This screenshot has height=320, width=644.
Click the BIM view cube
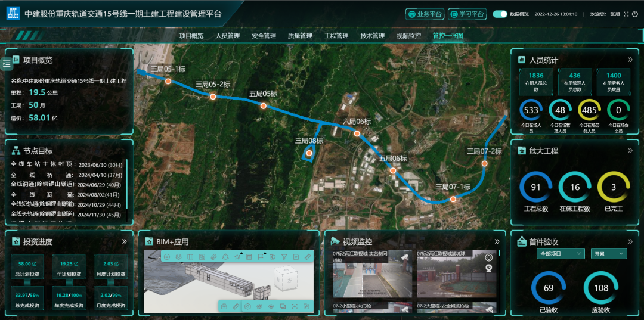click(x=286, y=278)
